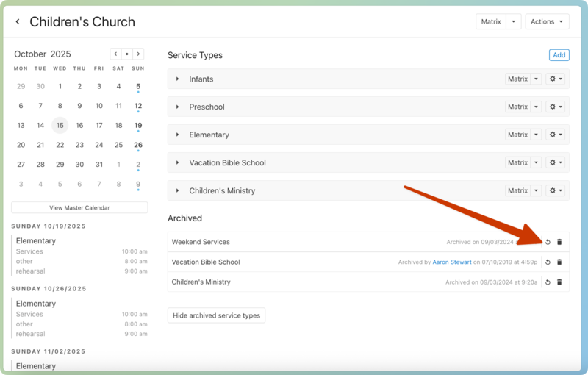Open gear settings for Elementary
Image resolution: width=588 pixels, height=375 pixels.
556,135
